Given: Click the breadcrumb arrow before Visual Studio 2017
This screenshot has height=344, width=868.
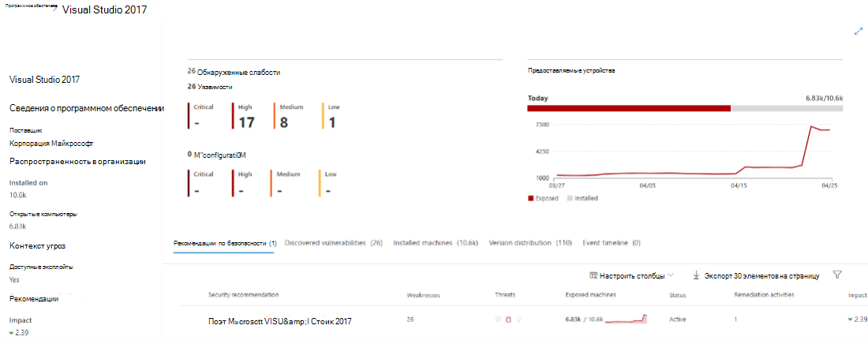Looking at the screenshot, I should click(x=56, y=9).
